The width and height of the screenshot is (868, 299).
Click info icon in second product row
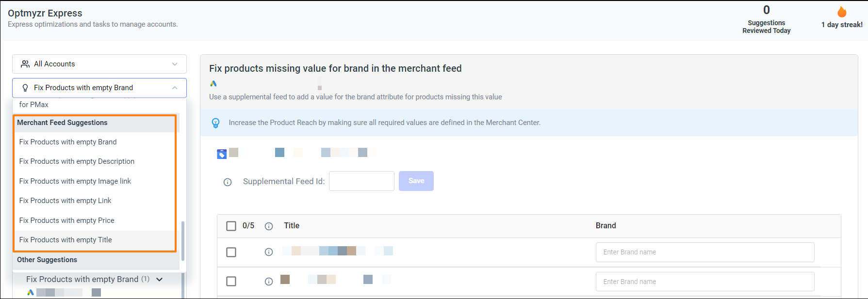(269, 282)
